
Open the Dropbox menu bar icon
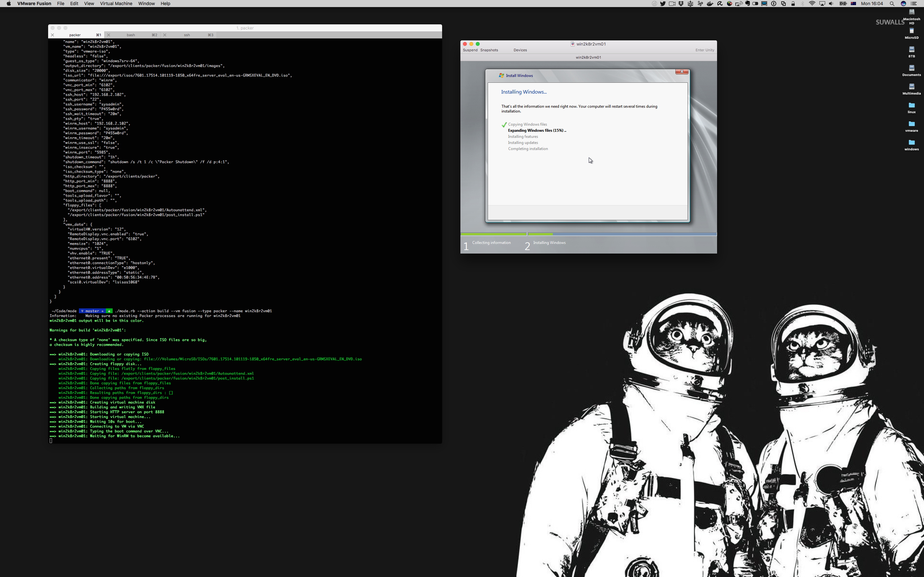tap(681, 4)
